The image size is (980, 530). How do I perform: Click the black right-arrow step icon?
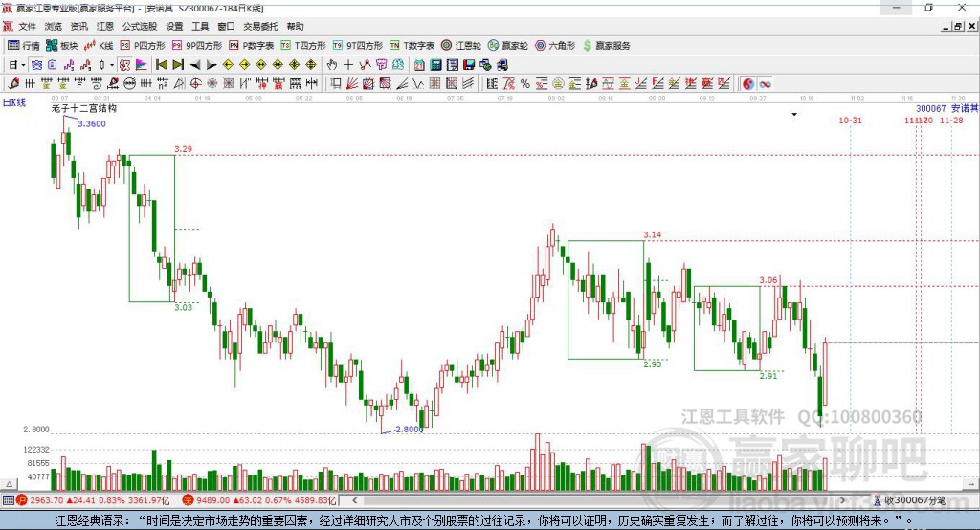coord(212,65)
